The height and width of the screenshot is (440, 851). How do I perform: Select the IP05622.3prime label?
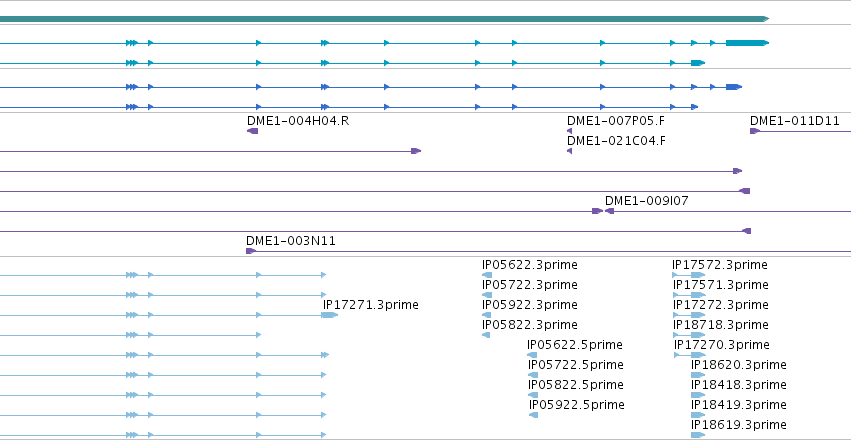(530, 265)
